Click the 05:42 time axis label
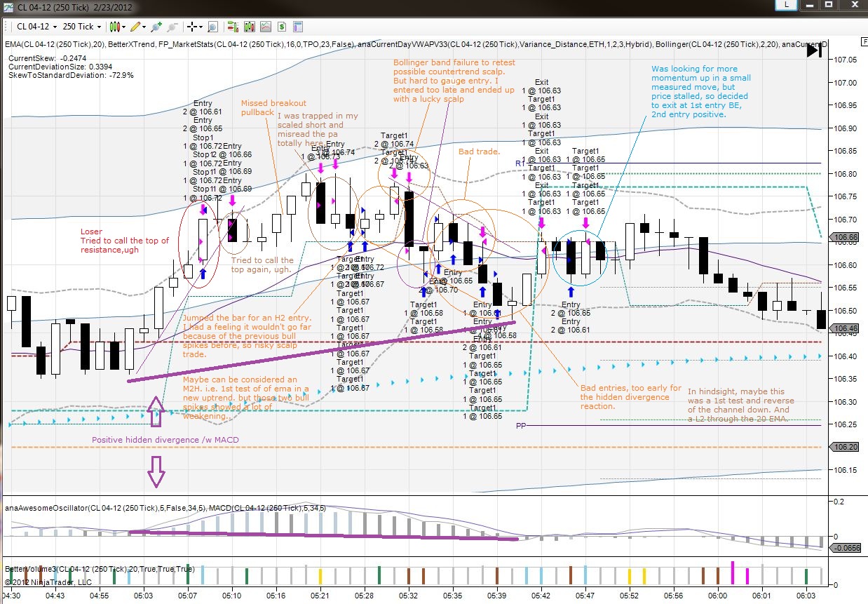 point(540,595)
